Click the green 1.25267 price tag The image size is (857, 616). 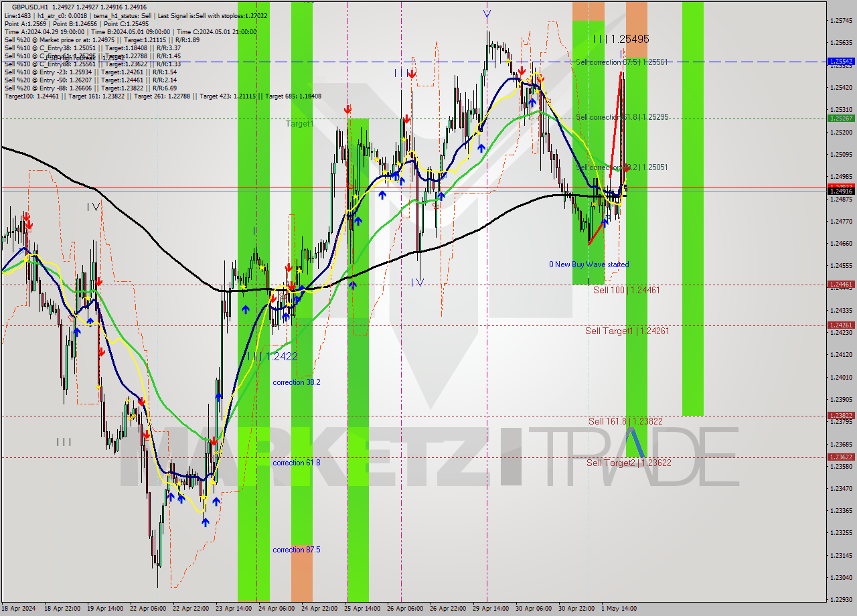coord(841,118)
